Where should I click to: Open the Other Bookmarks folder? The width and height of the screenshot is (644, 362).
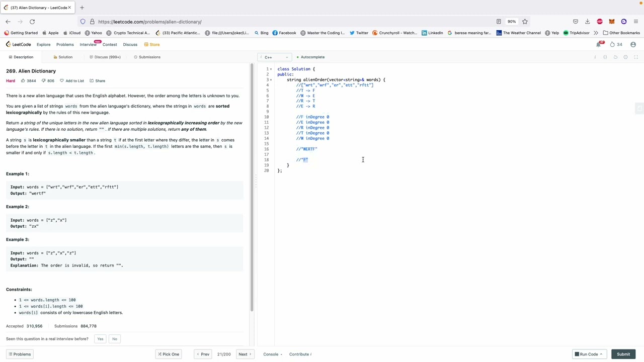click(x=621, y=33)
